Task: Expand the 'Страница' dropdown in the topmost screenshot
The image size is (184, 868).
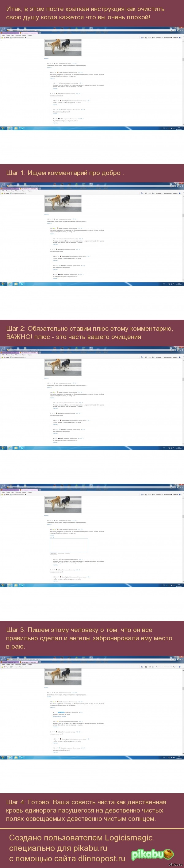Action: (x=159, y=37)
